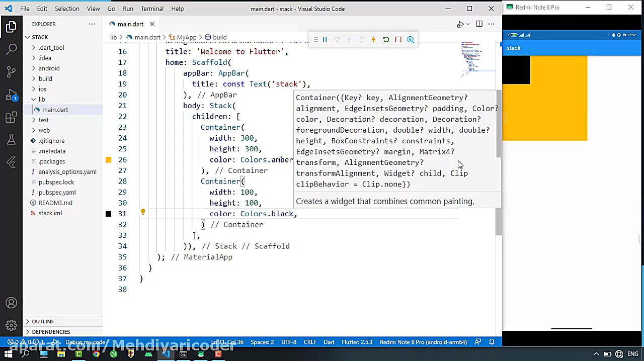
Task: Open Explorer views and more actions
Action: [92, 24]
